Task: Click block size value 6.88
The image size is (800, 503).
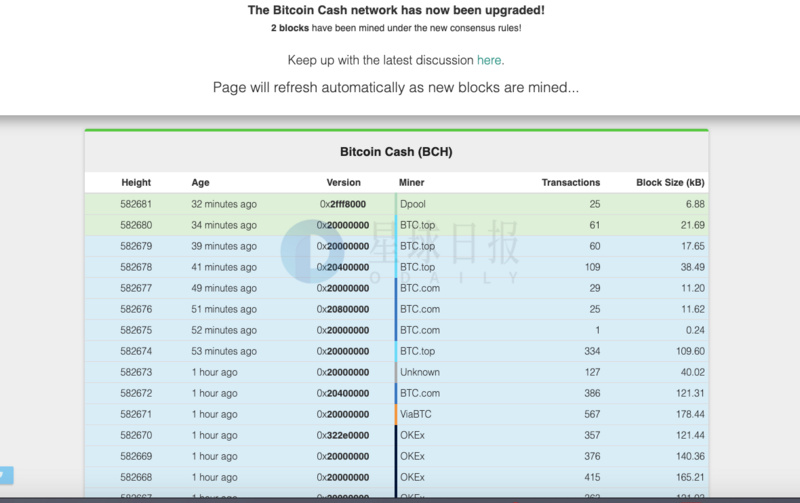Action: (x=695, y=204)
